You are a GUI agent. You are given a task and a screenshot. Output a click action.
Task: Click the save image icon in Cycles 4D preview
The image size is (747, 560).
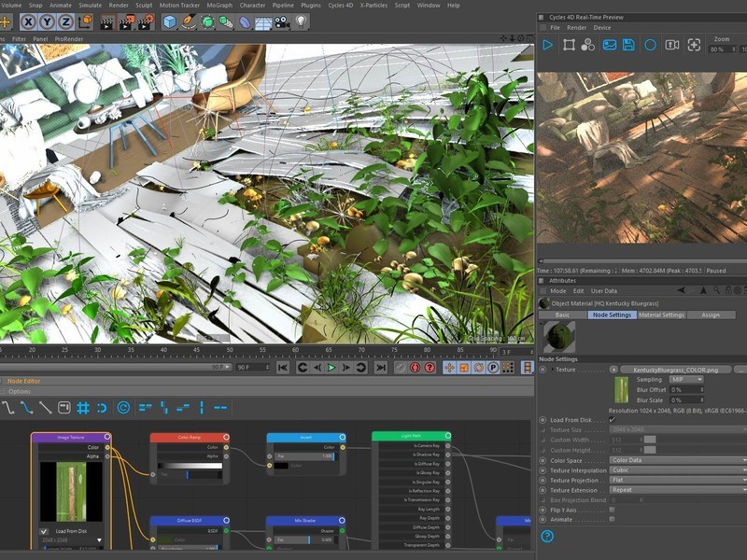628,45
